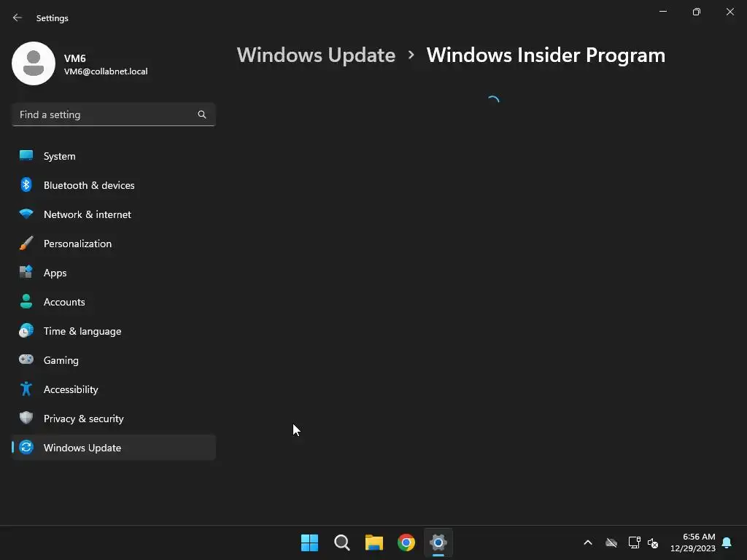Click the globe clock icon
This screenshot has height=560, width=747.
tap(26, 330)
